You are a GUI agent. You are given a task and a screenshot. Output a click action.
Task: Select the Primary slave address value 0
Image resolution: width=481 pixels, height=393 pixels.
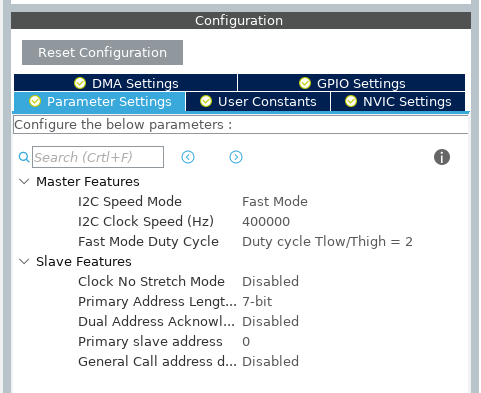pyautogui.click(x=246, y=342)
